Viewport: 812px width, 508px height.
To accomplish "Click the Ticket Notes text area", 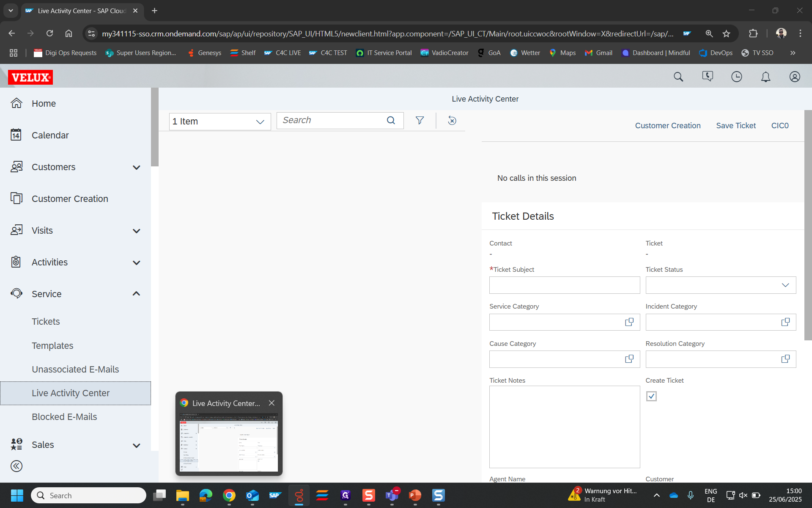I will tap(565, 427).
